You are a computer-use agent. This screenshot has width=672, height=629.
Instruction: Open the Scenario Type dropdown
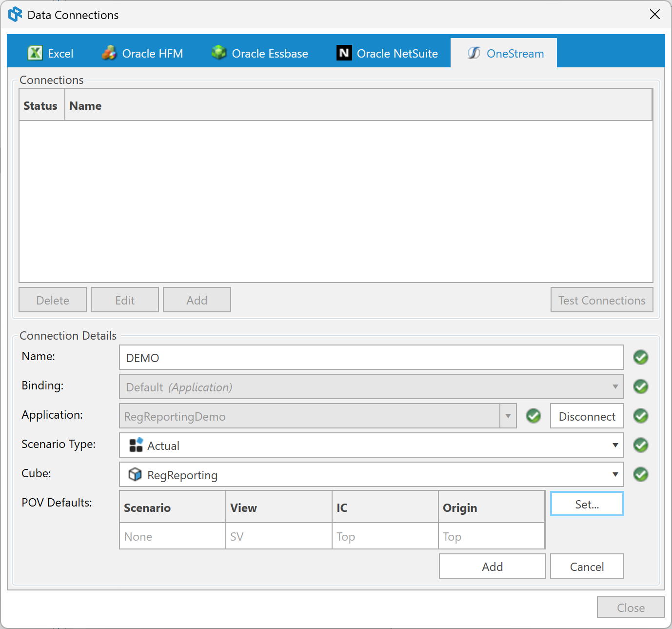click(x=372, y=445)
